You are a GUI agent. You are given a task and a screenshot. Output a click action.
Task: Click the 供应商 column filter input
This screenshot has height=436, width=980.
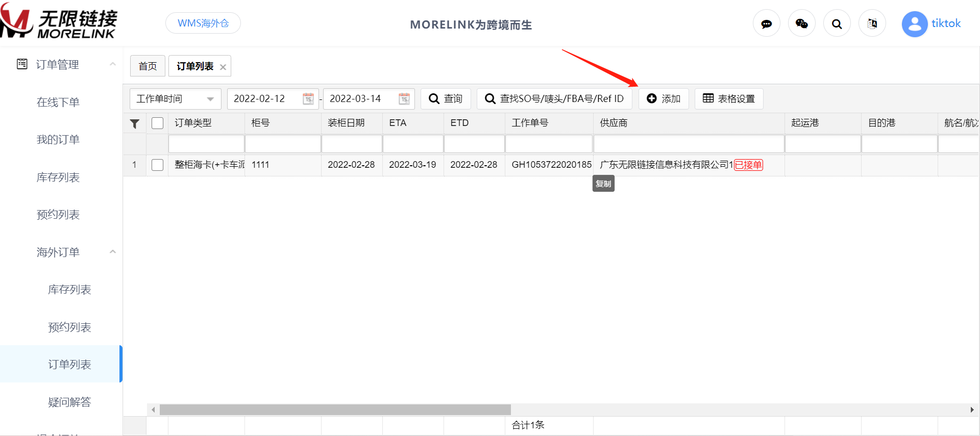pyautogui.click(x=689, y=144)
